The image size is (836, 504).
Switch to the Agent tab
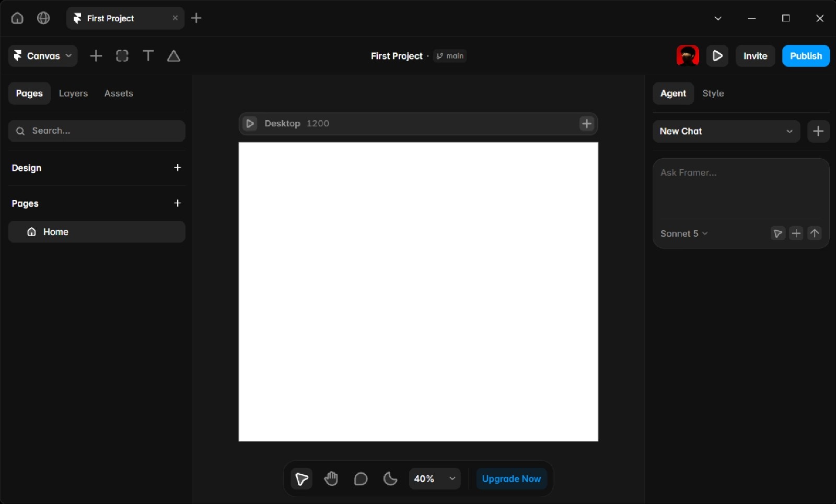pyautogui.click(x=673, y=93)
